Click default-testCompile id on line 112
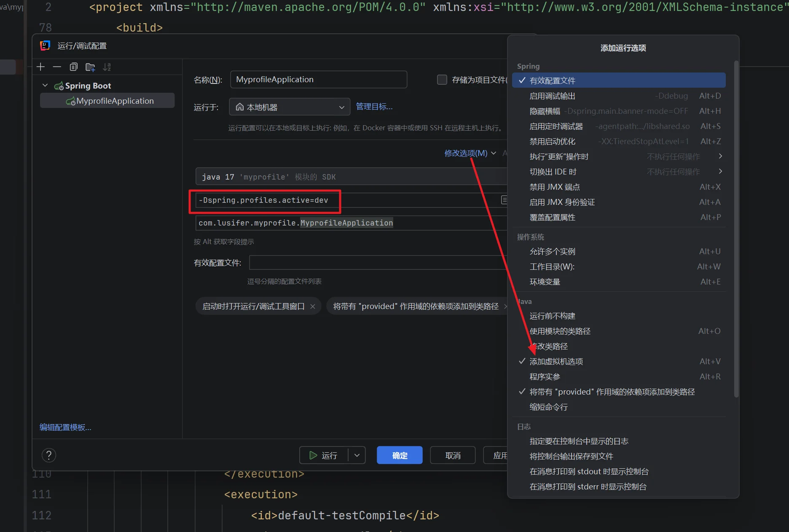This screenshot has height=532, width=789. coord(342,516)
